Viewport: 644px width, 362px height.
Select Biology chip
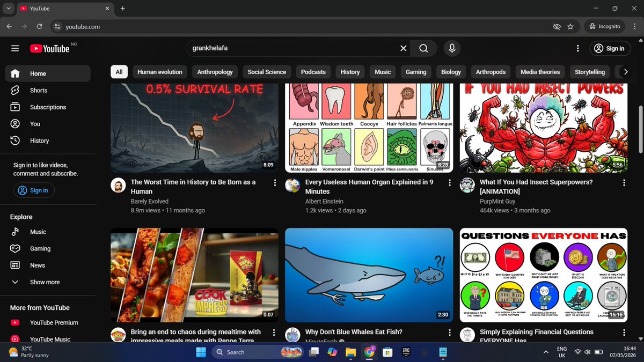point(451,72)
